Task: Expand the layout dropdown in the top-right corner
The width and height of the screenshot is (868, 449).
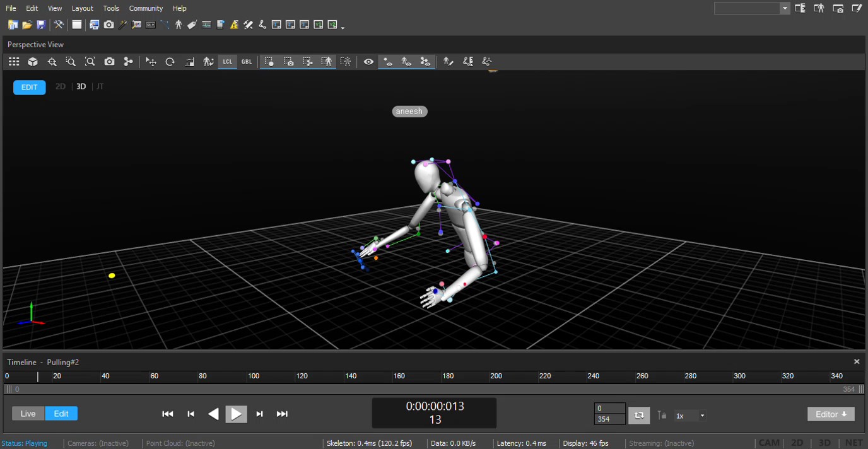Action: click(785, 8)
